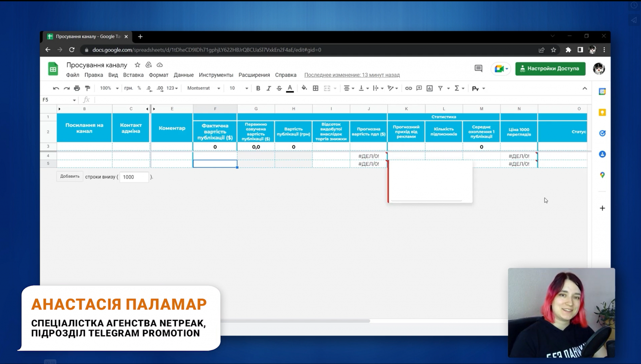Click the Undo icon in toolbar

56,88
